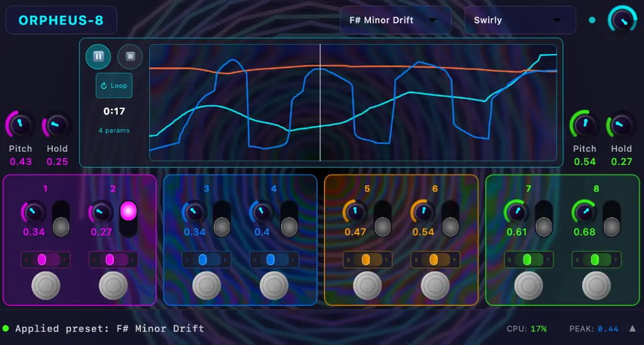The image size is (644, 345).
Task: Expand the status bar with the up arrow
Action: click(632, 328)
